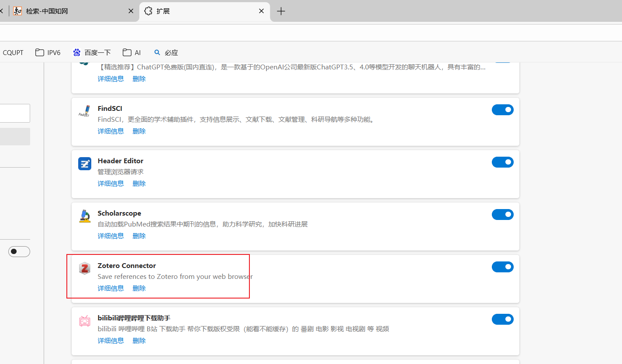Viewport: 622px width, 364px height.
Task: Click the Zotero Connector title text
Action: click(127, 265)
